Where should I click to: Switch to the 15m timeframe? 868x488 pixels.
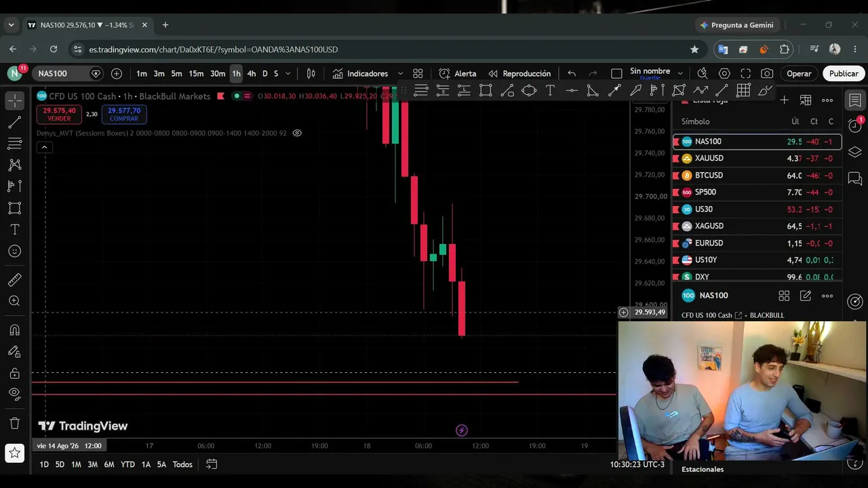pos(196,73)
